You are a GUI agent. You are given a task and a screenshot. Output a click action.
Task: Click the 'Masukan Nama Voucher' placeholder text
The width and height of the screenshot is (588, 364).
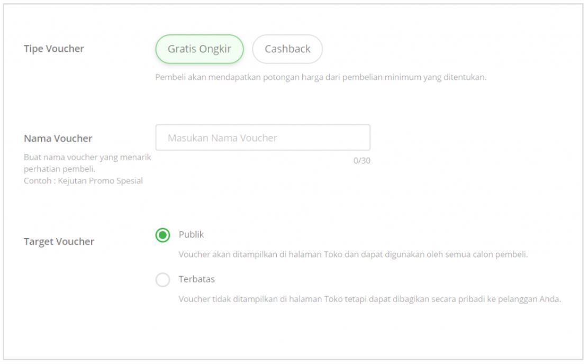(x=222, y=138)
